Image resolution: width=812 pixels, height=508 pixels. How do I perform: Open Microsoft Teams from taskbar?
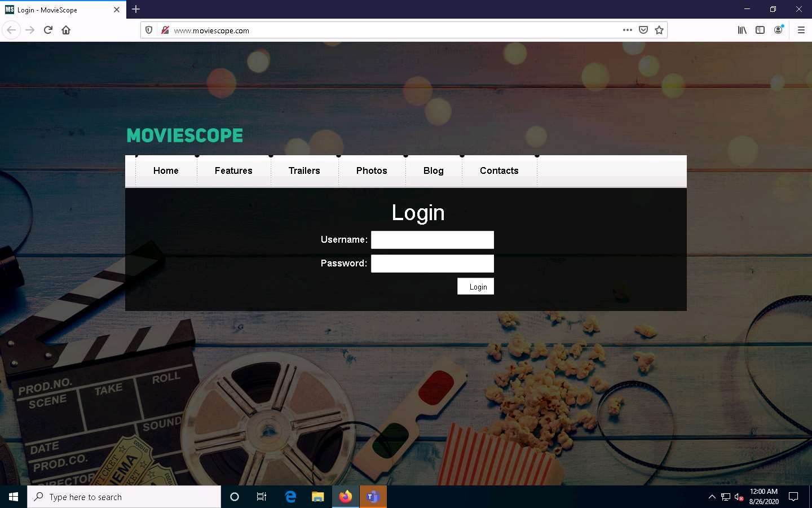coord(373,497)
